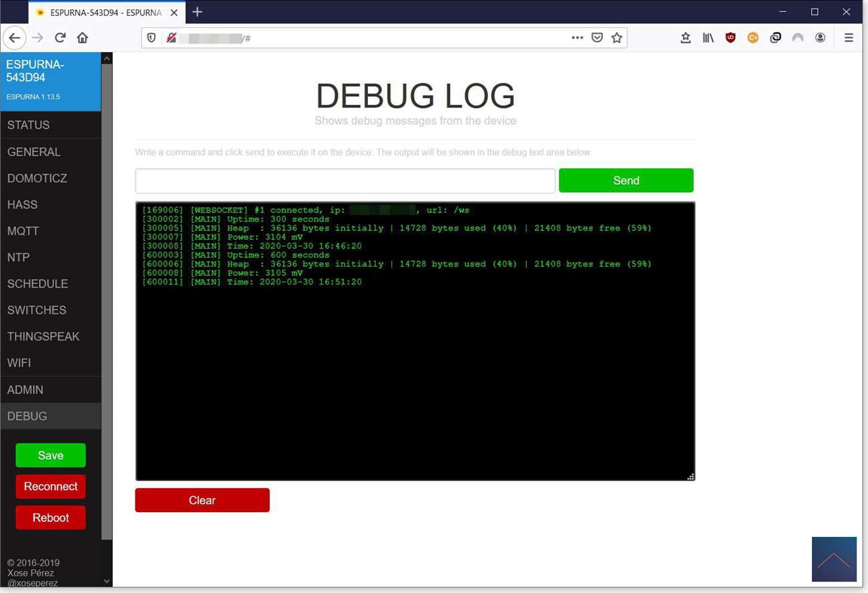
Task: Click the browser back arrow button
Action: point(15,38)
